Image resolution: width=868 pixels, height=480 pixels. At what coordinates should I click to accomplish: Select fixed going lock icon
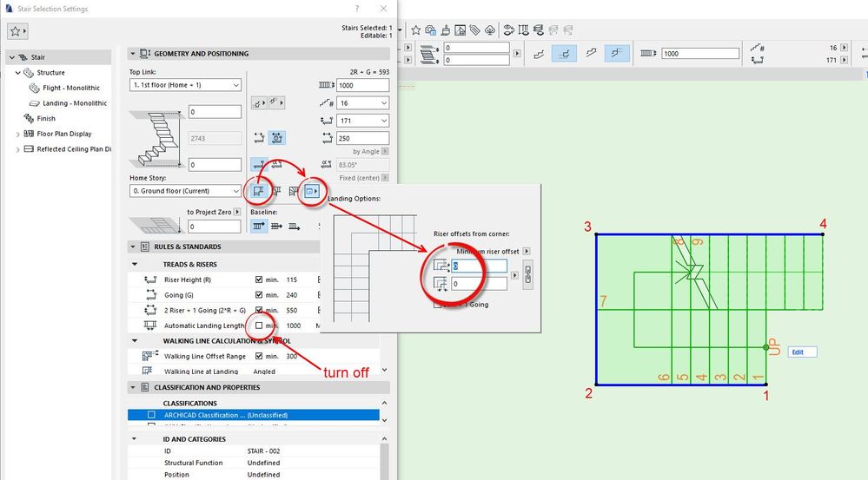tap(277, 138)
